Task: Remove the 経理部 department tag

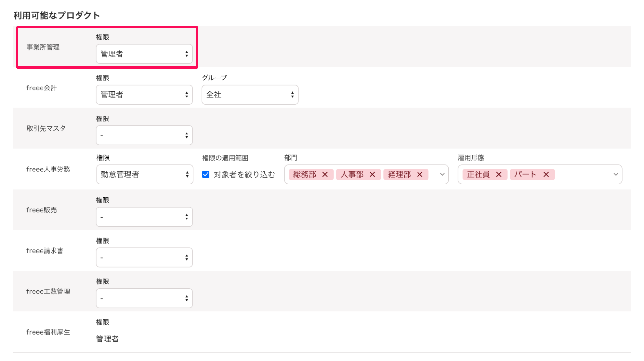Action: coord(420,174)
